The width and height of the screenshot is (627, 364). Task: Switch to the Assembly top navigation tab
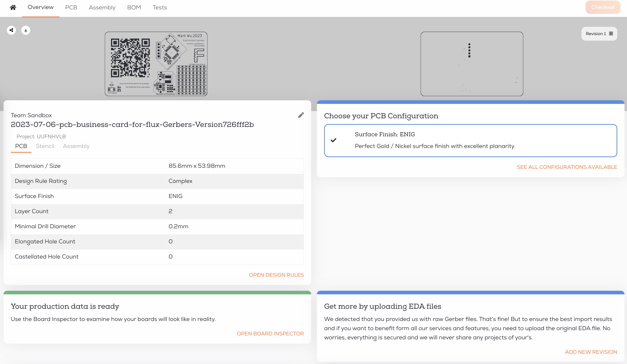tap(102, 7)
